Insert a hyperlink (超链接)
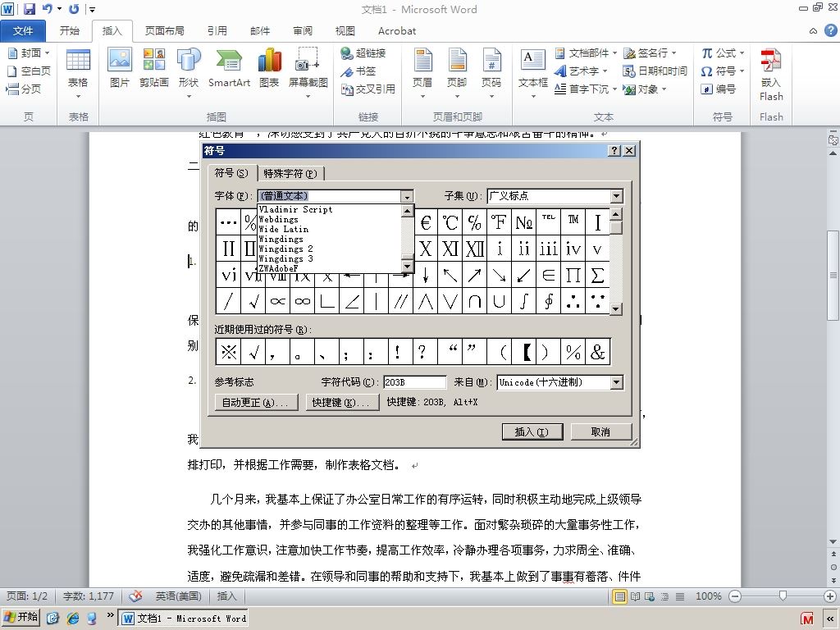The image size is (840, 630). pyautogui.click(x=363, y=52)
